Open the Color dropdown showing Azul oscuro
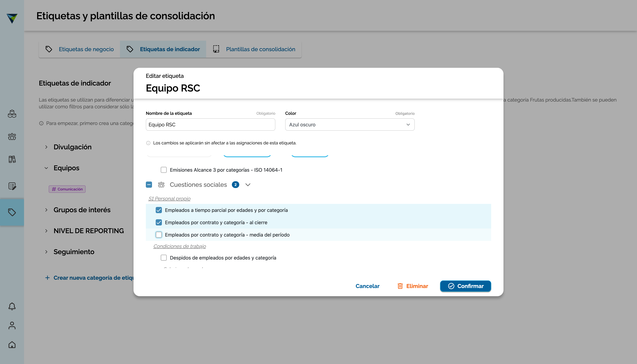The height and width of the screenshot is (364, 637). [x=350, y=125]
